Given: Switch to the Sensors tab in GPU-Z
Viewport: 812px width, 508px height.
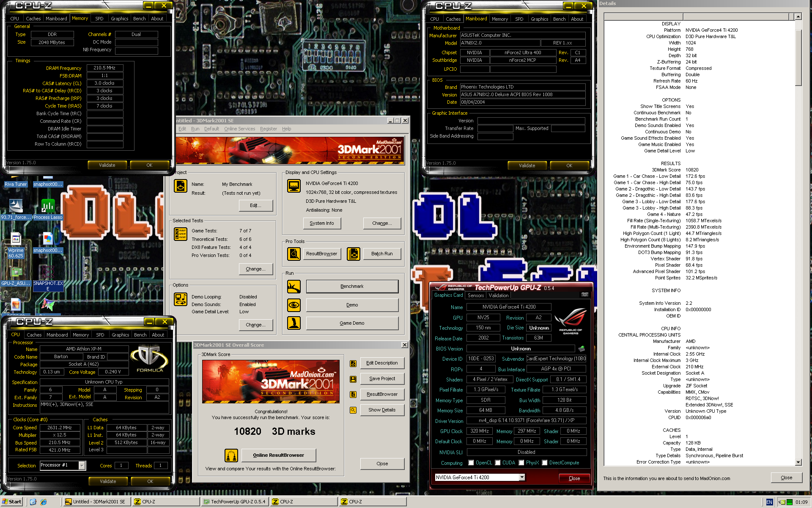Looking at the screenshot, I should point(475,295).
